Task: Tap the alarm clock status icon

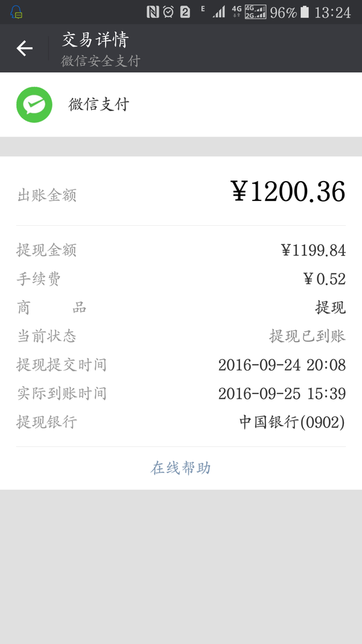Action: click(169, 11)
